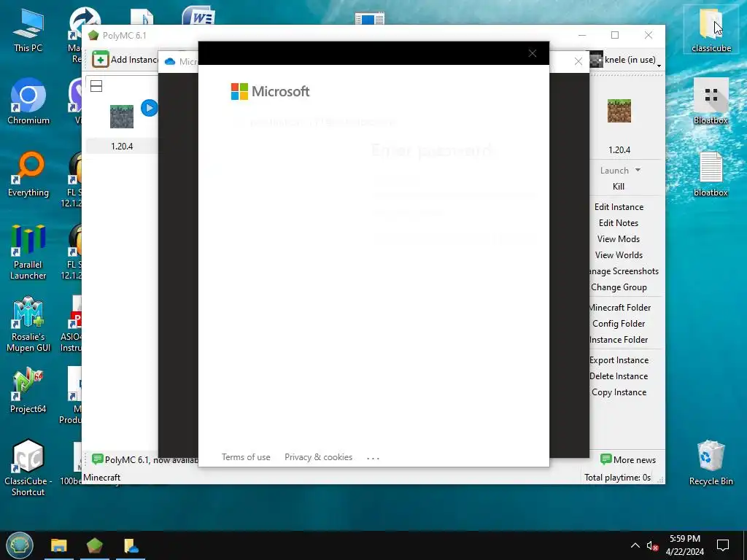Image resolution: width=747 pixels, height=560 pixels.
Task: Switch to PolyMC taskbar icon
Action: (x=95, y=545)
